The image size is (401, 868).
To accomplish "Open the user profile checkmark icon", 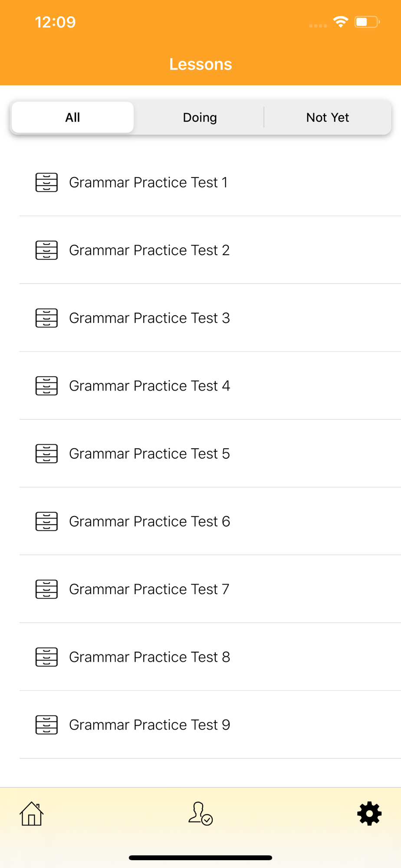I will 200,813.
